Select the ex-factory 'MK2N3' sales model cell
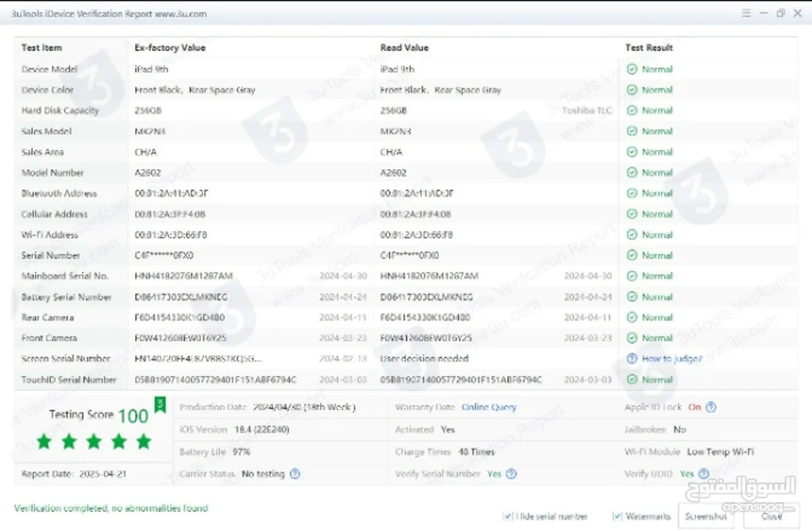 pos(150,131)
